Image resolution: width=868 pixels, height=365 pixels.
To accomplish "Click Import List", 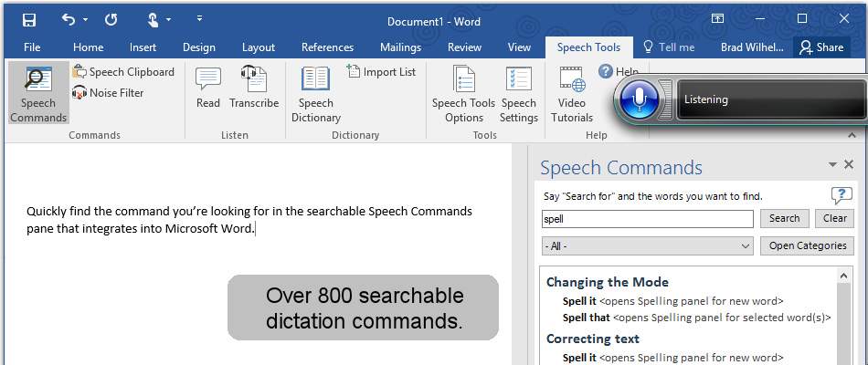I will point(381,72).
